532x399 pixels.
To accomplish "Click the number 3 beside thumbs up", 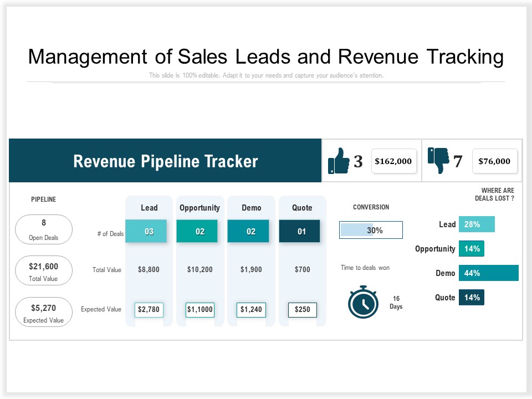I will pyautogui.click(x=358, y=161).
